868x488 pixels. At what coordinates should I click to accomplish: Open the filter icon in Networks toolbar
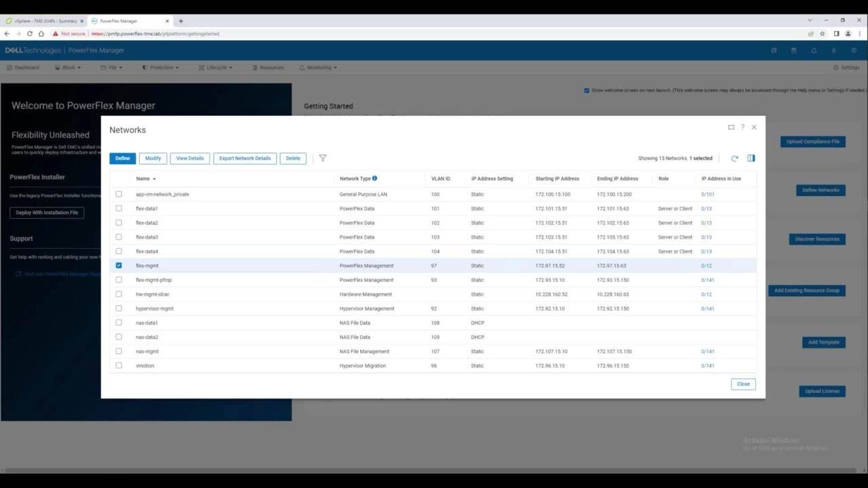(x=323, y=158)
